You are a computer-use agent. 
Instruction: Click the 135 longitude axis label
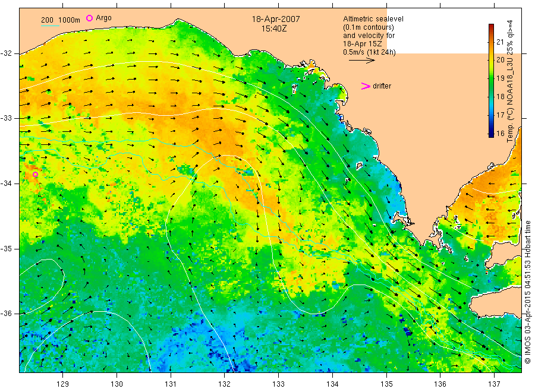tap(386, 384)
